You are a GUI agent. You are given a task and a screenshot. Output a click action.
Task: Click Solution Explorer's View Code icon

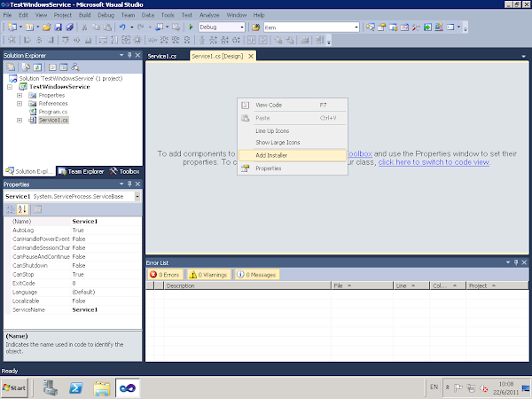pos(52,67)
